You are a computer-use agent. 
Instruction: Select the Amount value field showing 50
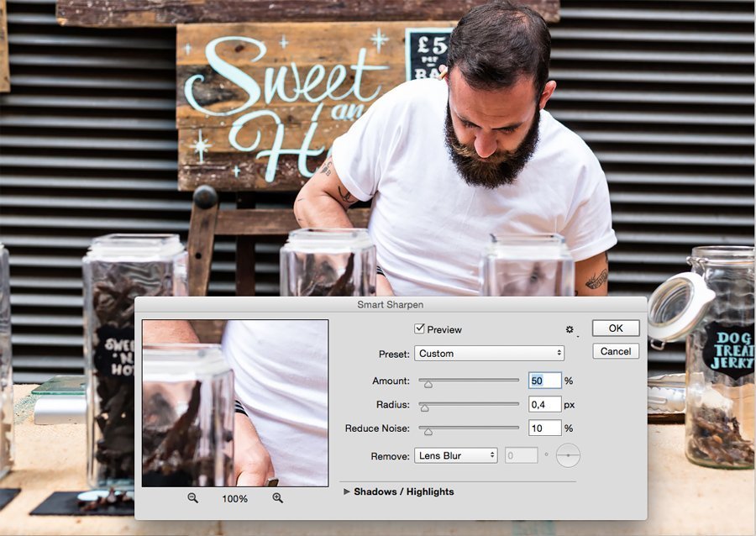coord(545,380)
